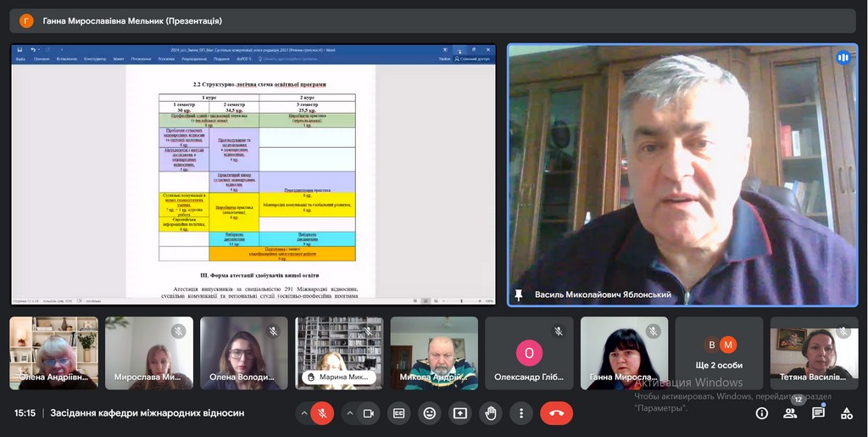868x437 pixels.
Task: Unpin Василь Миколайович Яблонський's video tile
Action: click(518, 294)
